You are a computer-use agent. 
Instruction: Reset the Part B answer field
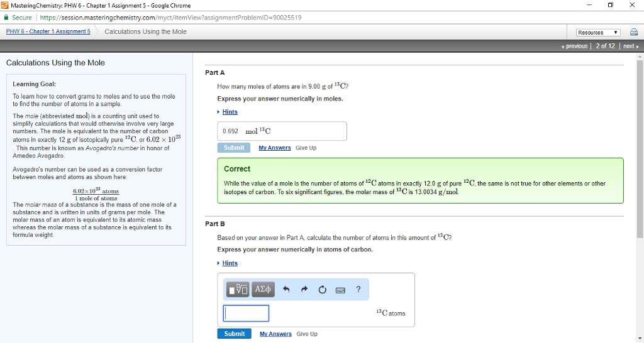point(323,290)
